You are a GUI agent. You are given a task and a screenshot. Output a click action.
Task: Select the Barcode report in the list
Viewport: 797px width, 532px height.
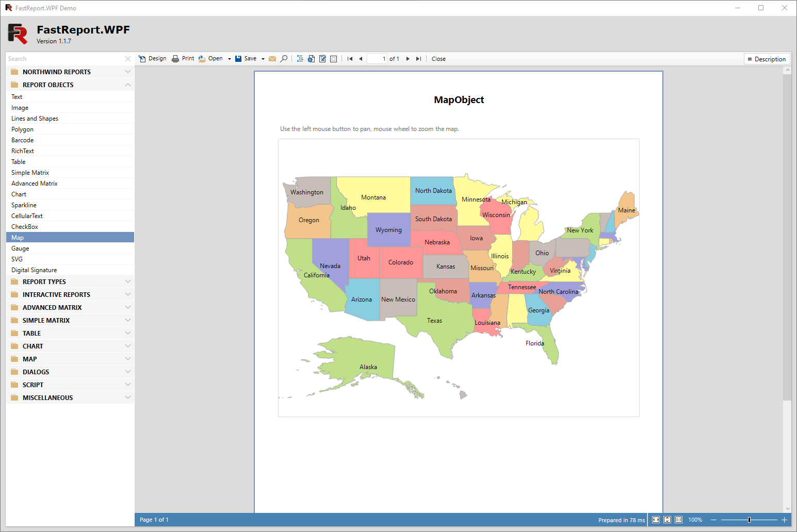pyautogui.click(x=23, y=140)
